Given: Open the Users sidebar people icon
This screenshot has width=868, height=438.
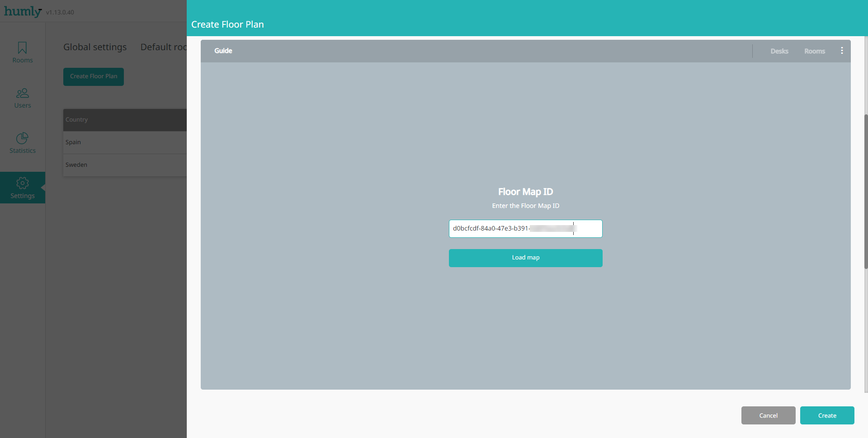Looking at the screenshot, I should click(x=22, y=93).
